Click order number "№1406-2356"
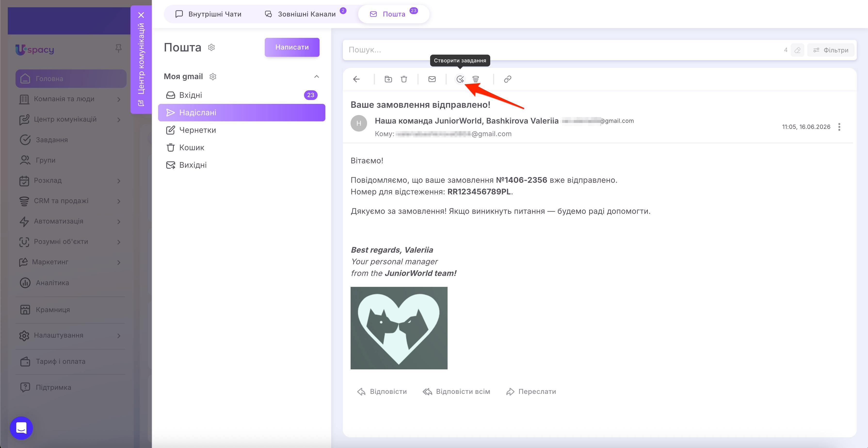This screenshot has width=868, height=448. coord(522,180)
